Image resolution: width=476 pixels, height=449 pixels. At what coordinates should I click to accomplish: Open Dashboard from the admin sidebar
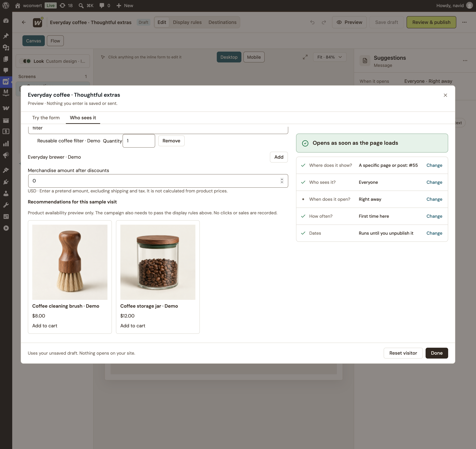[x=6, y=21]
